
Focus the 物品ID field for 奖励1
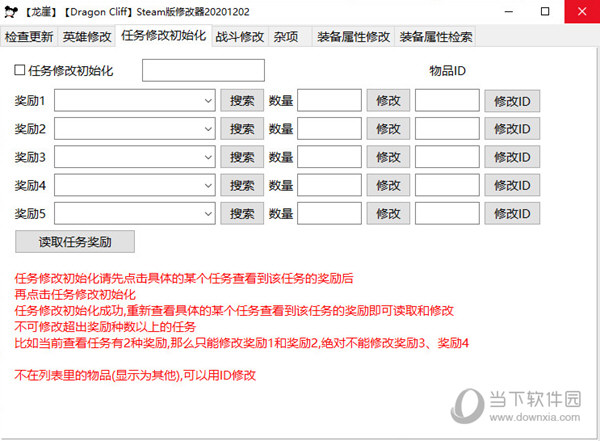(447, 100)
